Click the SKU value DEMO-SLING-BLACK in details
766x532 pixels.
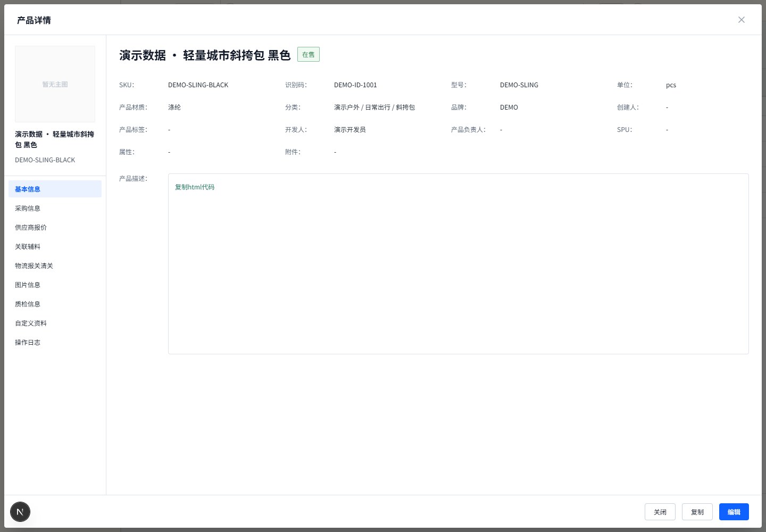pyautogui.click(x=198, y=85)
